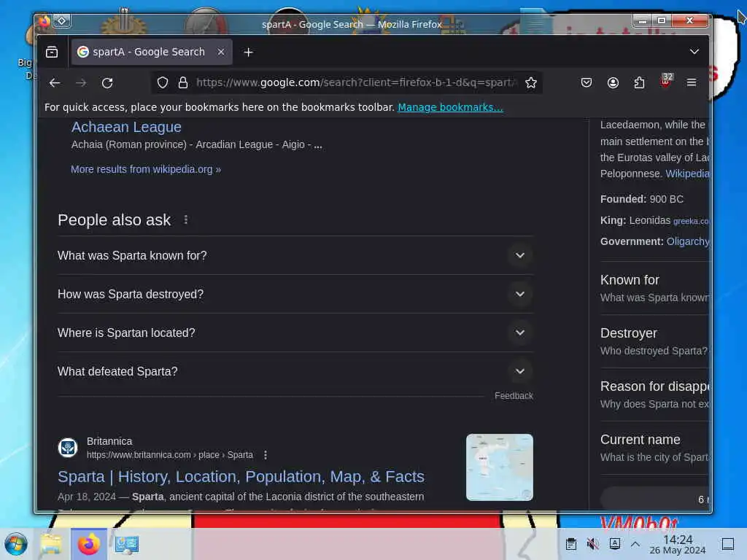Expand "How was Sparta destroyed?"
The width and height of the screenshot is (747, 560).
click(x=295, y=294)
